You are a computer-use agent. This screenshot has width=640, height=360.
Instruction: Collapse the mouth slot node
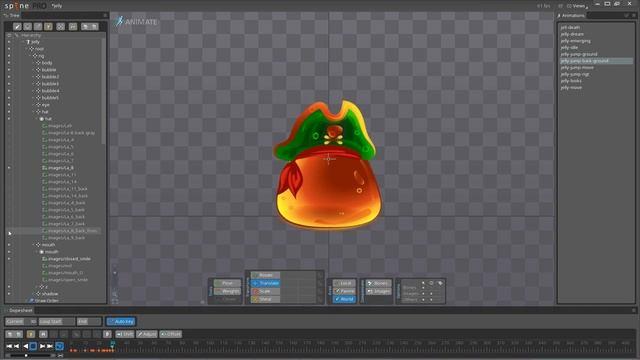pos(37,252)
